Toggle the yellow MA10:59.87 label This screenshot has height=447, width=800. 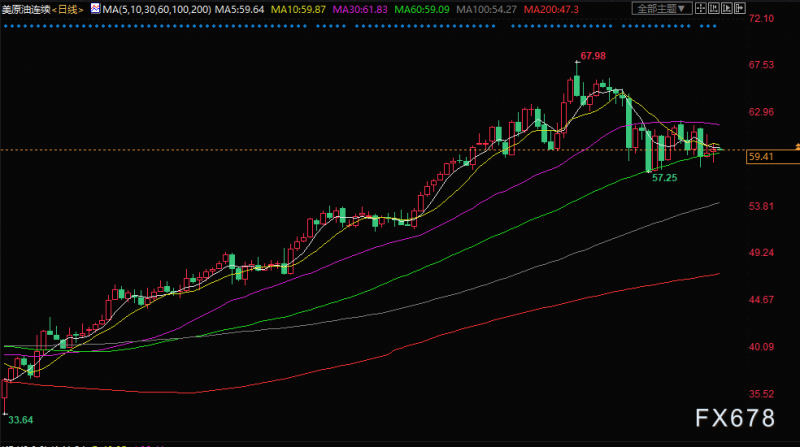point(298,10)
